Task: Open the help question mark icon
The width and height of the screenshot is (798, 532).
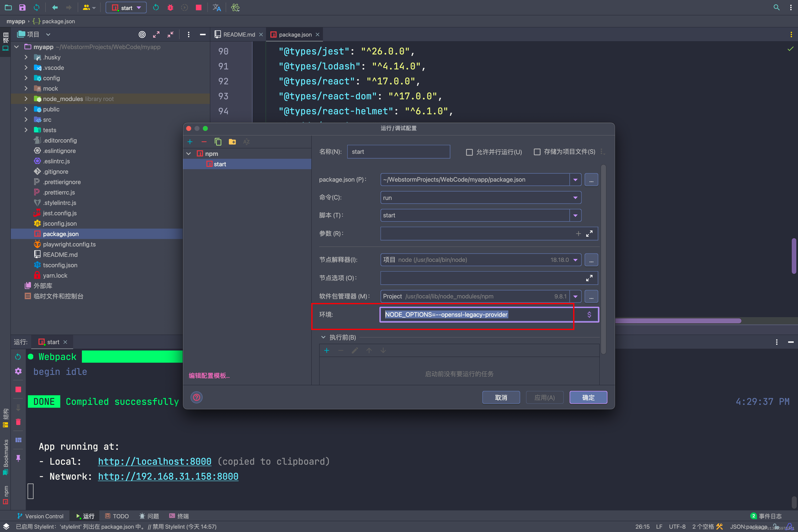Action: pyautogui.click(x=196, y=397)
